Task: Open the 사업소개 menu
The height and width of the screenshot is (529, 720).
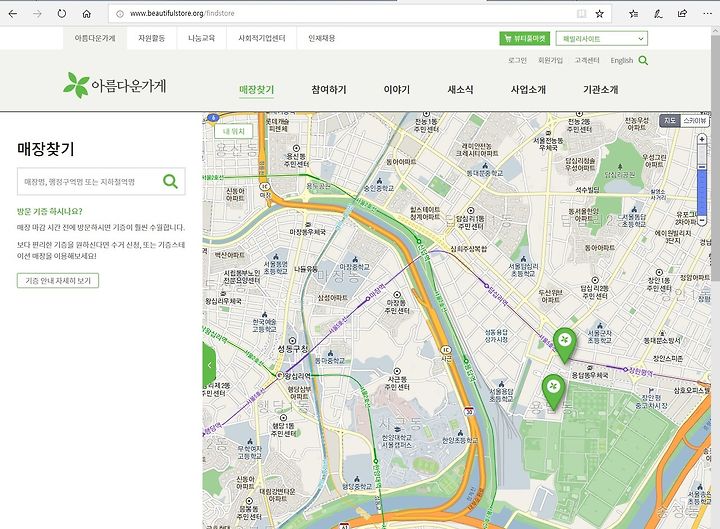Action: 528,90
